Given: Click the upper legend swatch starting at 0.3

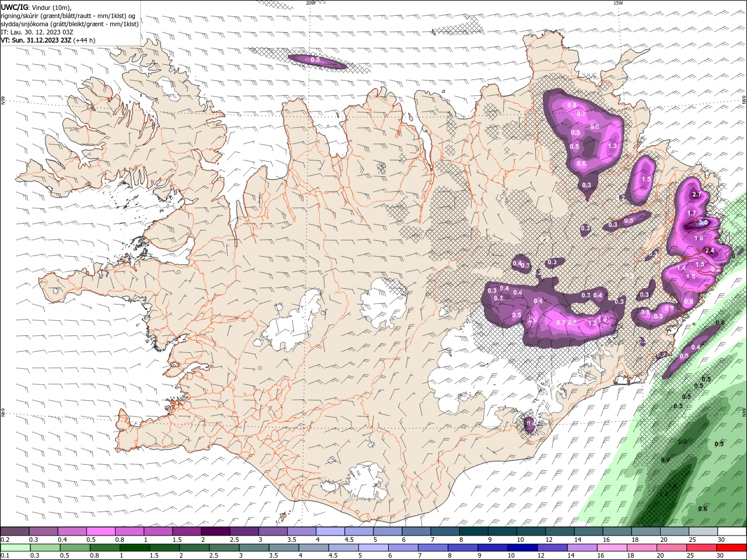Looking at the screenshot, I should 44,531.
